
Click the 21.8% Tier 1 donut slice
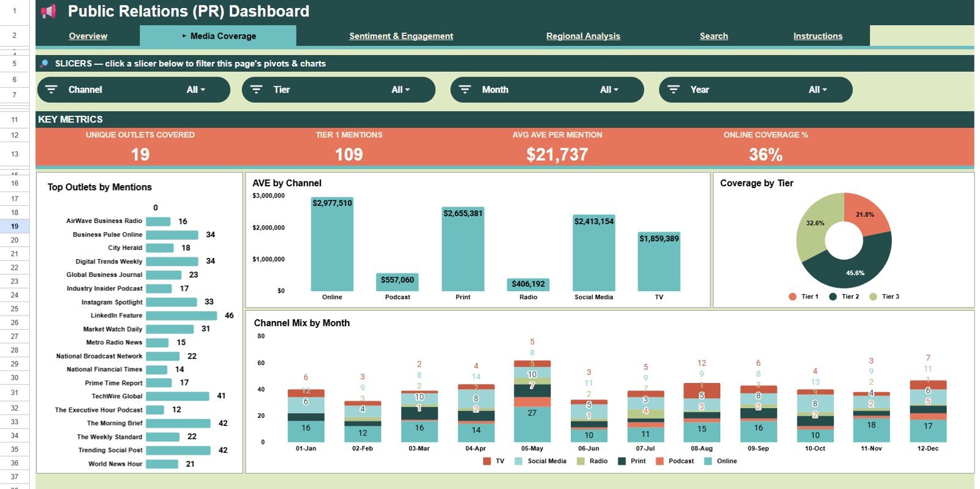(x=866, y=215)
